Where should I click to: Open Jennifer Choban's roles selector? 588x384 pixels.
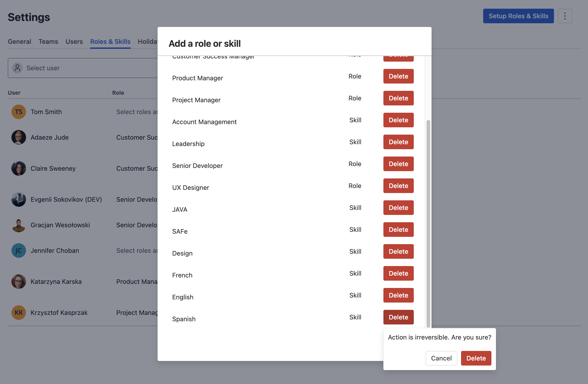[x=137, y=251]
